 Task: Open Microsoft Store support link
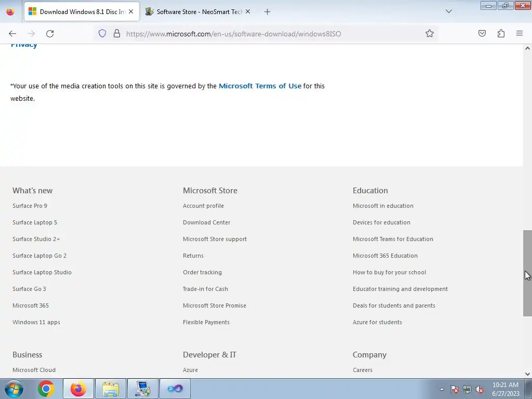click(215, 239)
